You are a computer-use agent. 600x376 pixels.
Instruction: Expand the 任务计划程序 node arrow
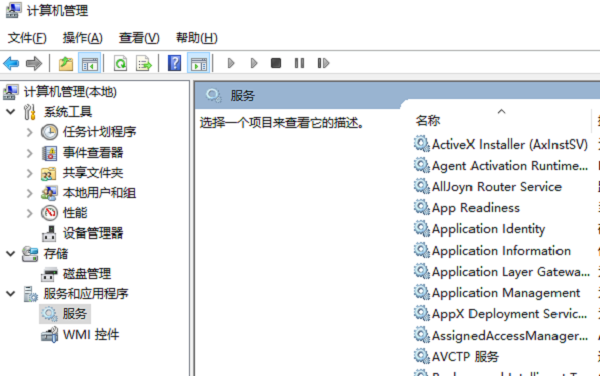click(29, 132)
